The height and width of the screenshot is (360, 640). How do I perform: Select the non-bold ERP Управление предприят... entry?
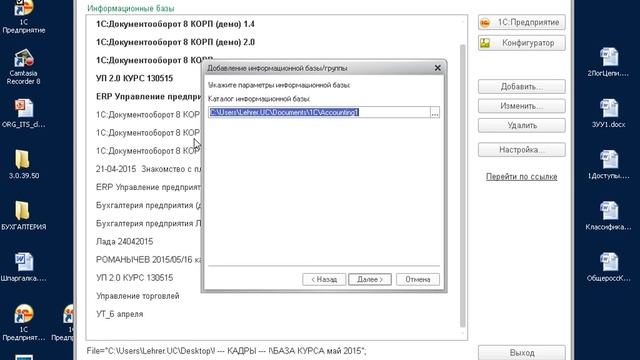[149, 187]
